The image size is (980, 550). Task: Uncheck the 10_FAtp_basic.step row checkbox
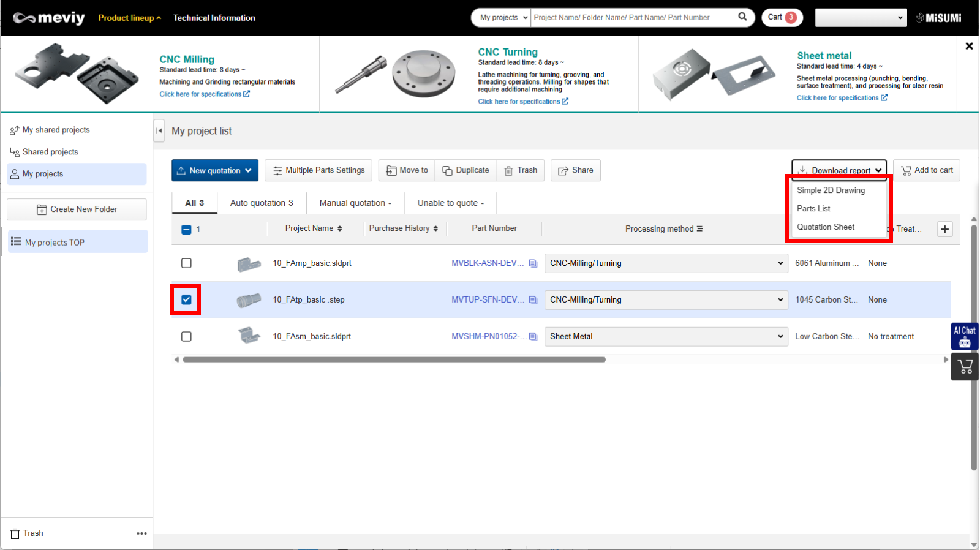tap(187, 300)
